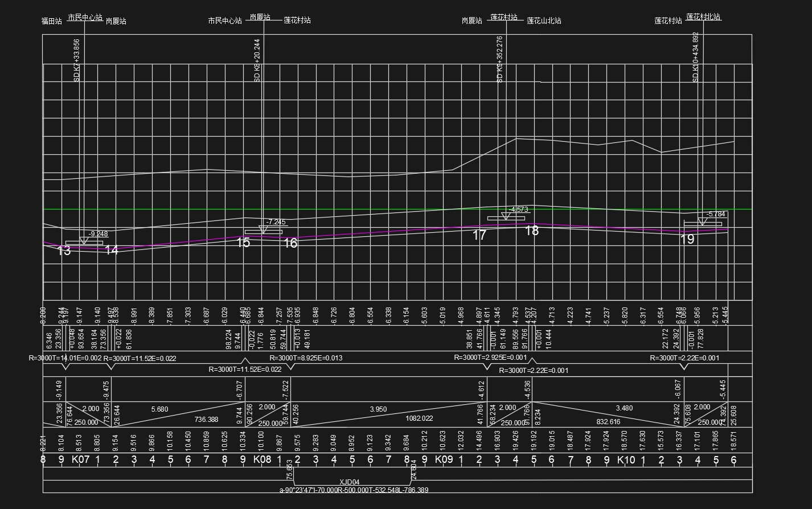Screen dimensions: 812x509
Task: Click the ground elevation value '10.100'
Action: pos(261,441)
